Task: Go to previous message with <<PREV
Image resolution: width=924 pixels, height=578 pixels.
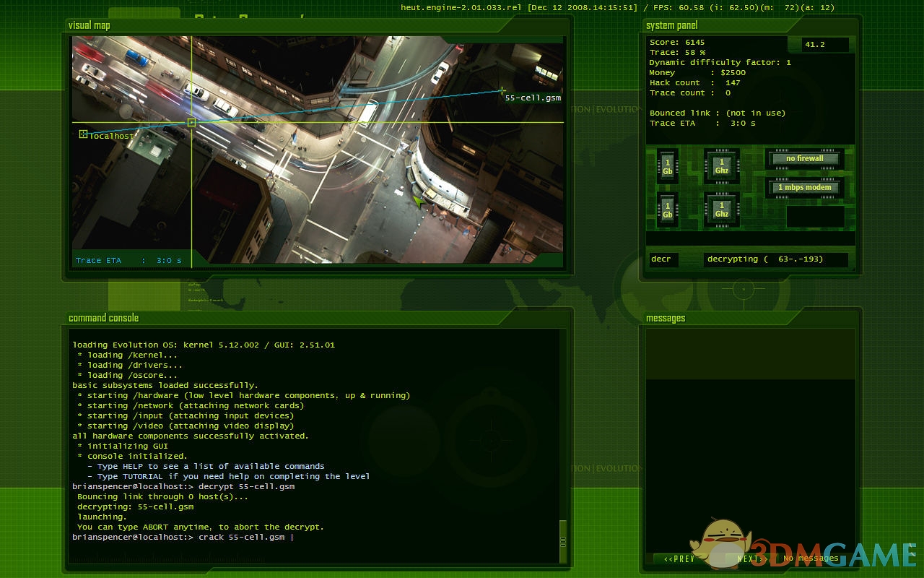Action: [x=679, y=558]
